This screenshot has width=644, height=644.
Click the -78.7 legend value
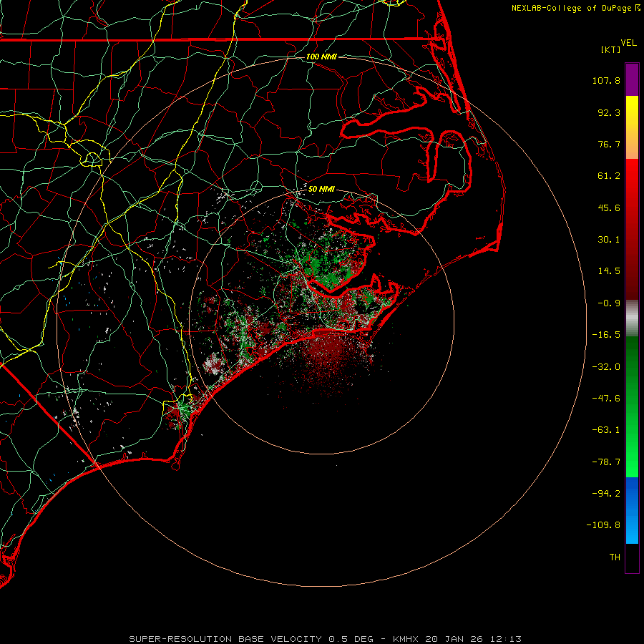(x=606, y=462)
